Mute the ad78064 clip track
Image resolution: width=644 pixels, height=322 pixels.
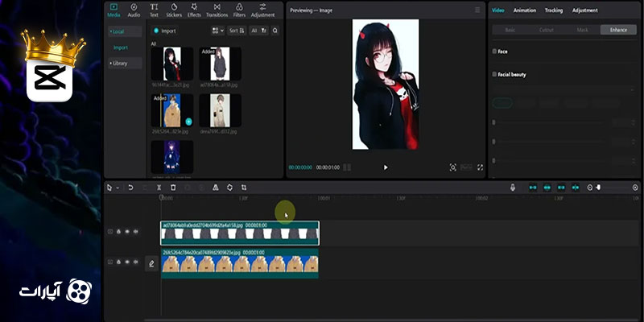coord(135,231)
